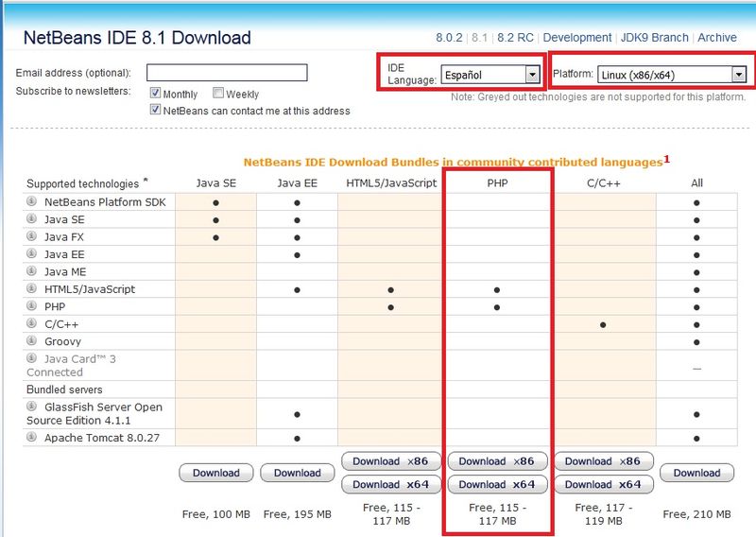Image resolution: width=756 pixels, height=537 pixels.
Task: Open the IDE Language dropdown
Action: click(x=490, y=75)
